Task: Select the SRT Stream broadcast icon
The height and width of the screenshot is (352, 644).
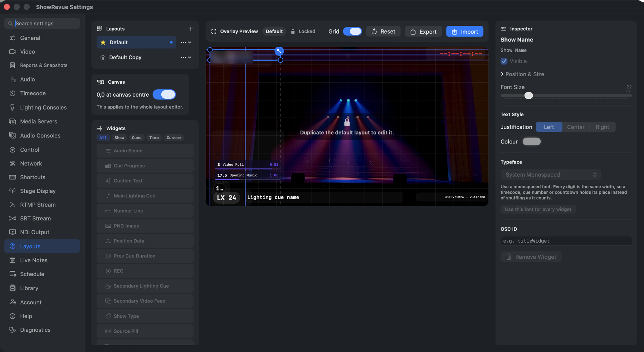Action: [x=13, y=219]
